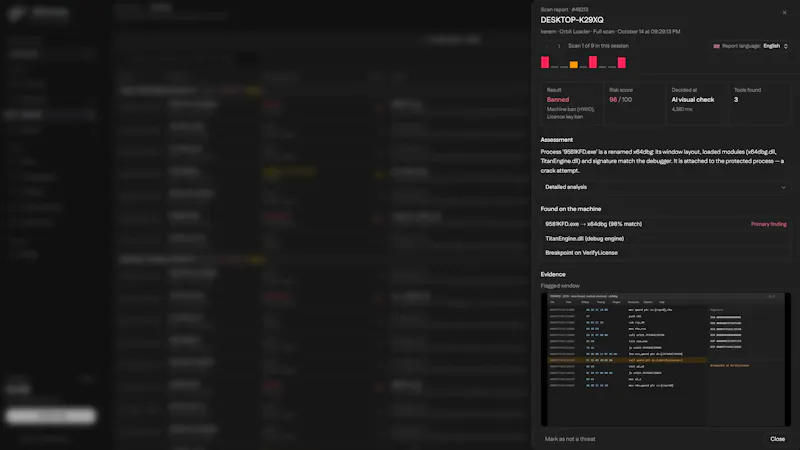Select the Breakpoint on VerifyLicense row
Viewport: 800px width, 450px height.
click(x=665, y=253)
